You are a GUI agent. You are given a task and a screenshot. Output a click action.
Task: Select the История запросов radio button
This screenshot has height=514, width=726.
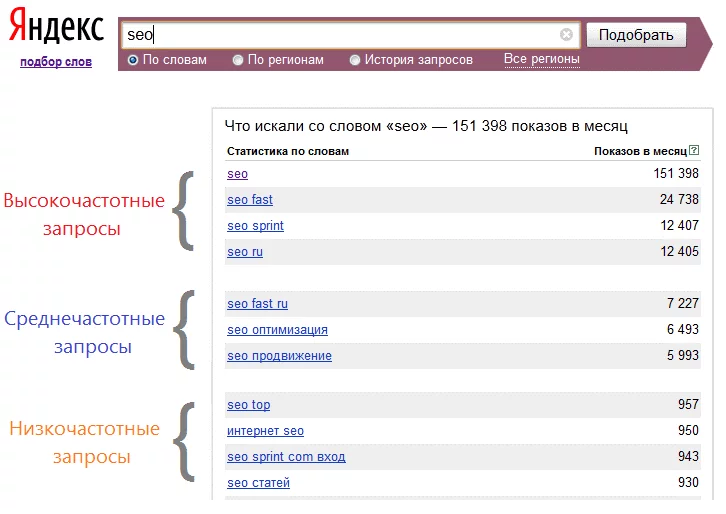[x=355, y=60]
